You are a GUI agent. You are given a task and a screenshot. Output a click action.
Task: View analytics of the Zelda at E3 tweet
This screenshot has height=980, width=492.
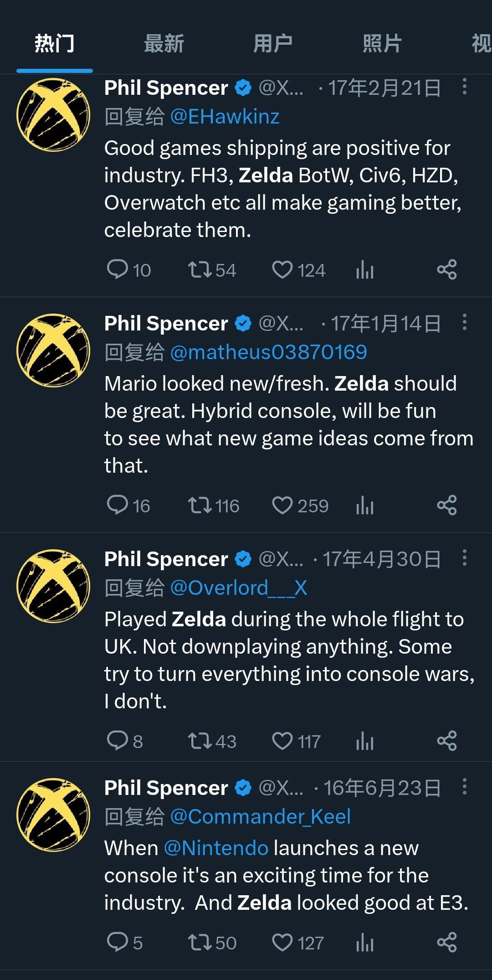pos(365,943)
